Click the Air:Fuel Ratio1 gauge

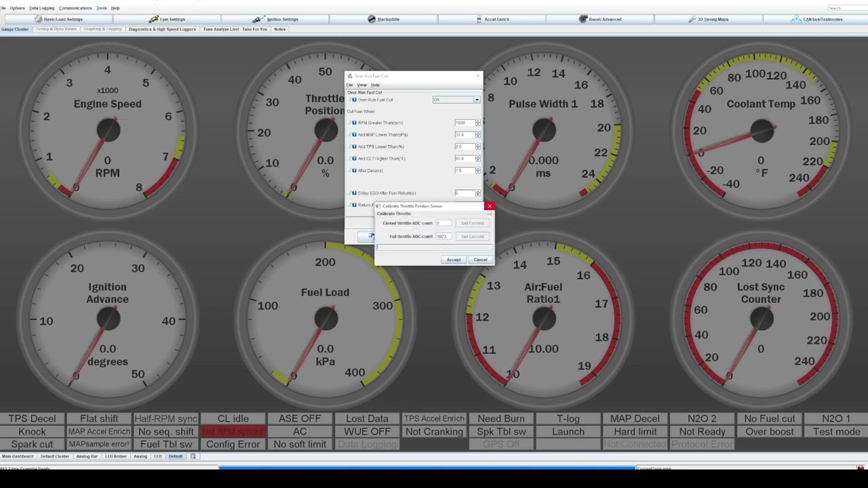(543, 319)
